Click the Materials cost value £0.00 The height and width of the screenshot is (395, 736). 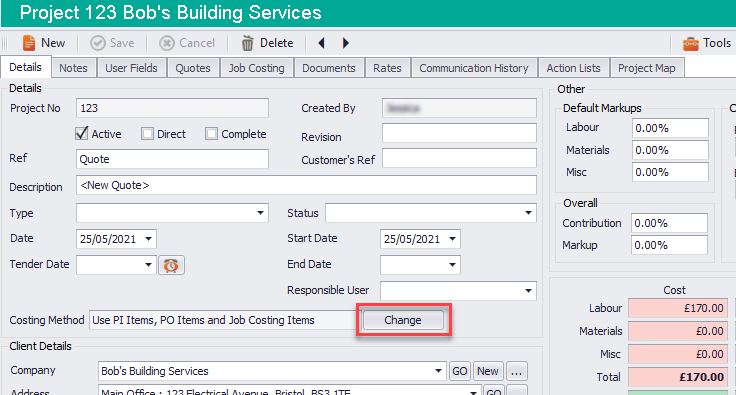(x=678, y=331)
